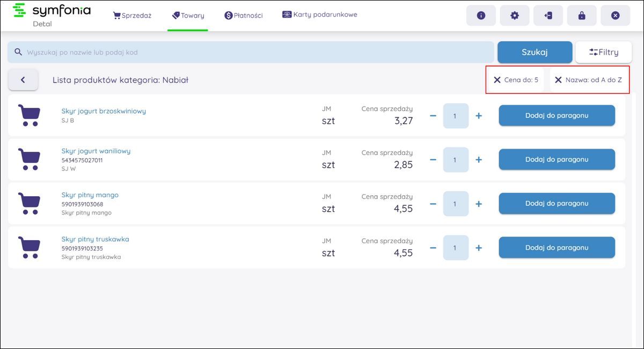Screen dimensions: 644x349
Task: Click the code text 'SJ B'
Action: point(68,120)
